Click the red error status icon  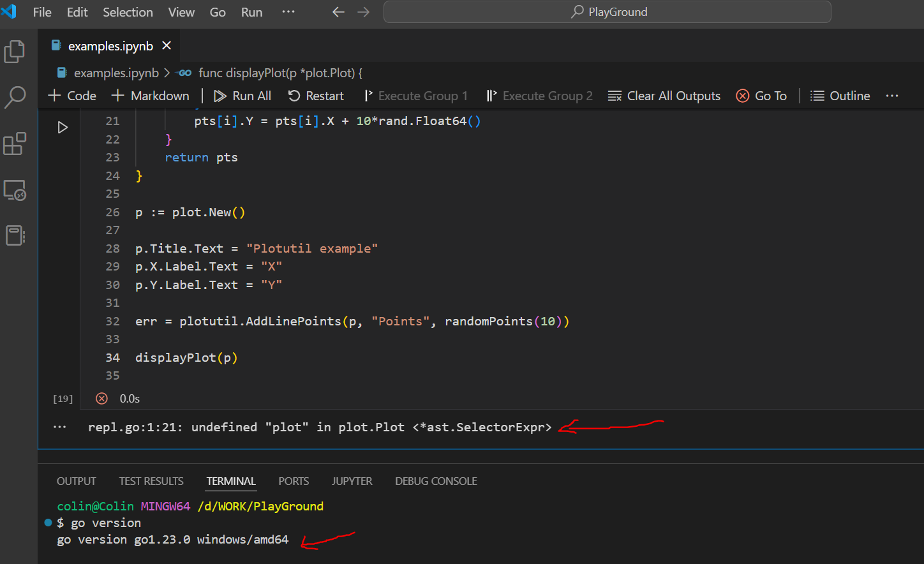[x=101, y=399]
